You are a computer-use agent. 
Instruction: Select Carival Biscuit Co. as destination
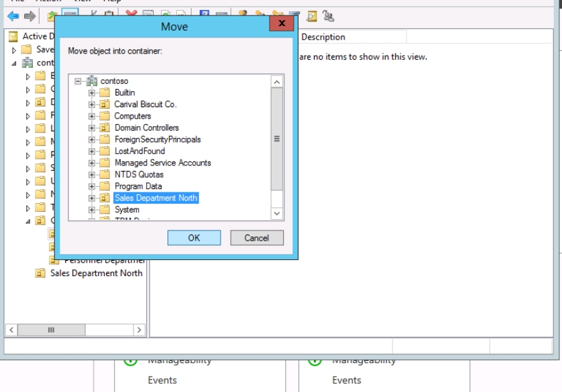[x=146, y=105]
